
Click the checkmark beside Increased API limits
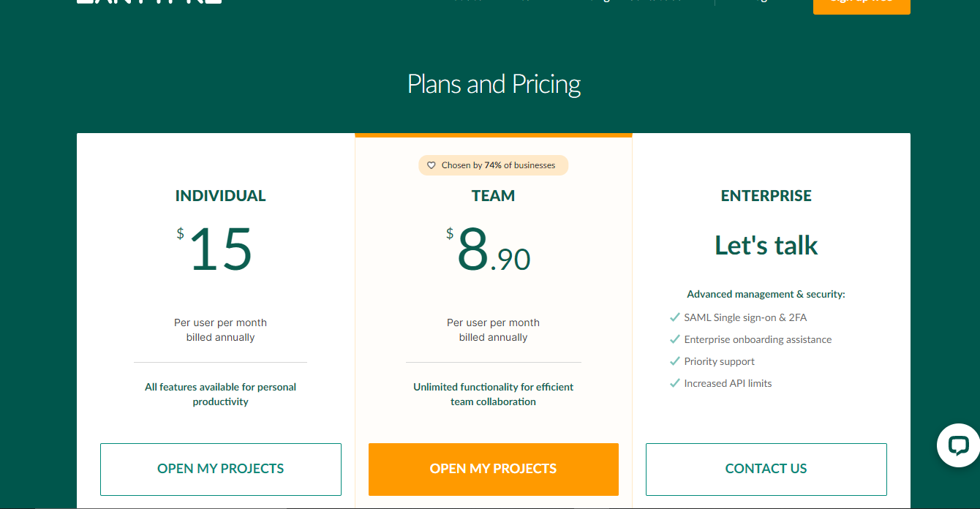pos(674,383)
